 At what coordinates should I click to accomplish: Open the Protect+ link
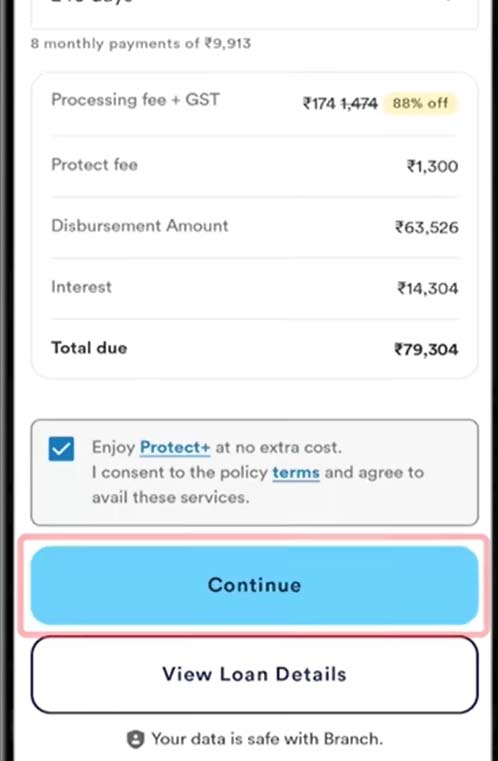tap(175, 447)
